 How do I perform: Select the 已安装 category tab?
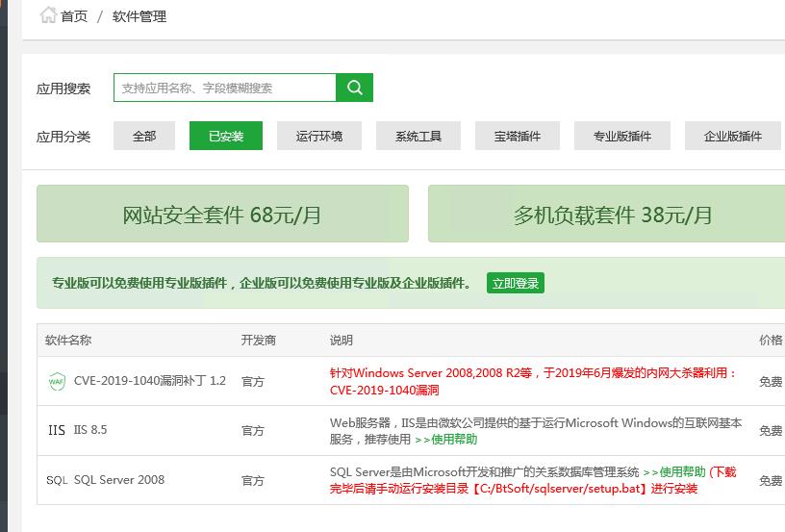tap(226, 136)
